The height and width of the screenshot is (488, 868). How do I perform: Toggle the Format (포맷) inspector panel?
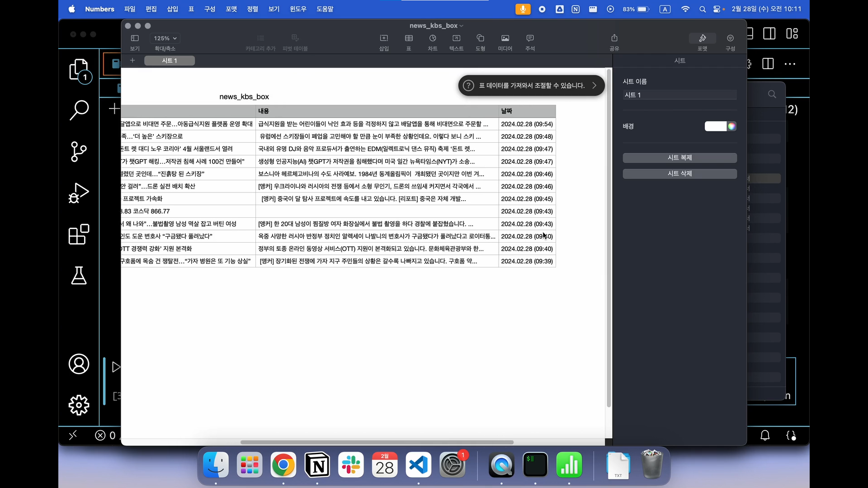[x=702, y=38]
